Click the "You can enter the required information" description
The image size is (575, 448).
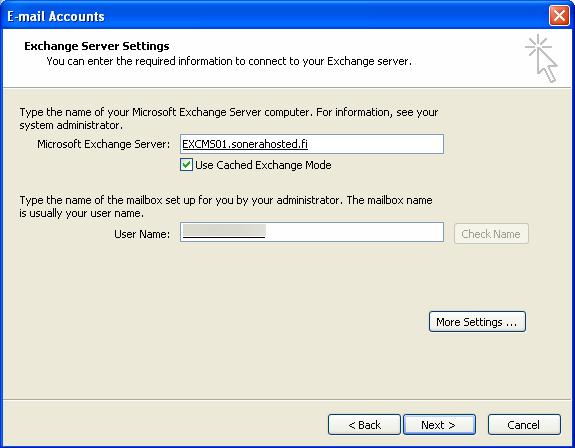[x=229, y=61]
